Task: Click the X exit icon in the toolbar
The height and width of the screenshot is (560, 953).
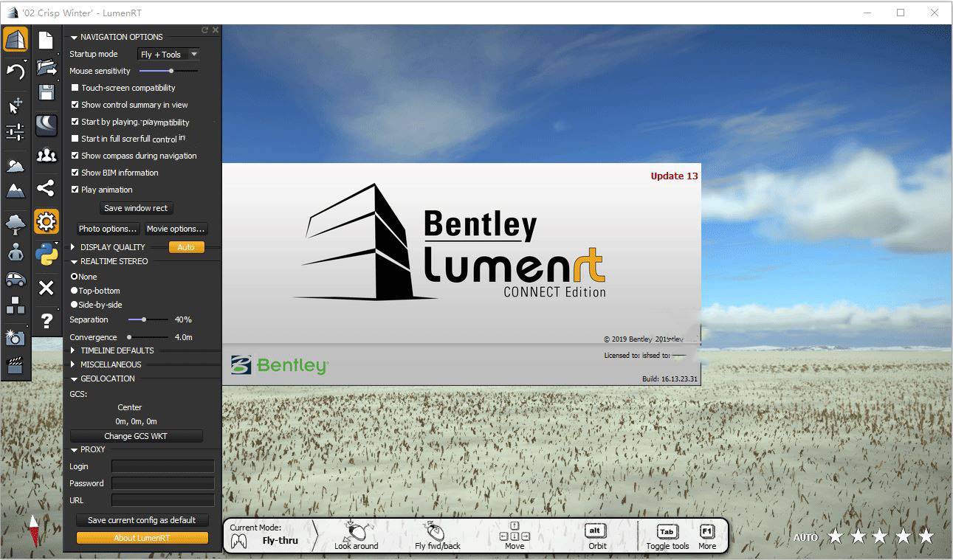Action: pos(46,288)
